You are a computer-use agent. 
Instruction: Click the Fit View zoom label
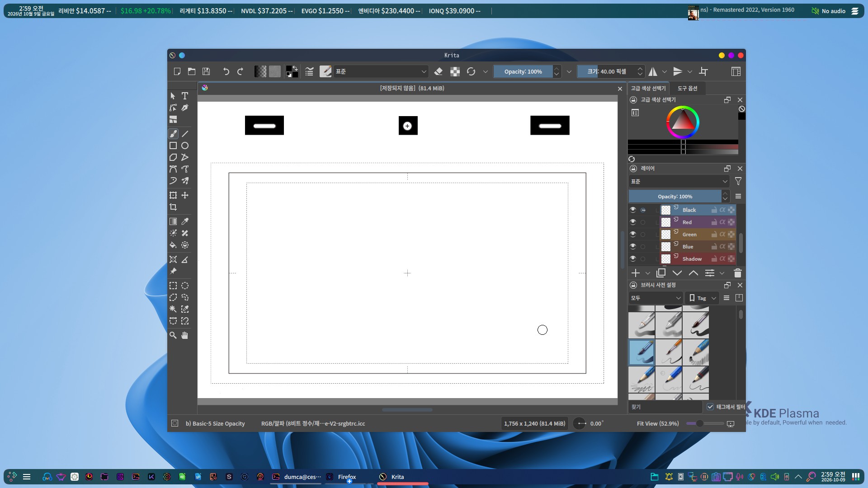658,423
